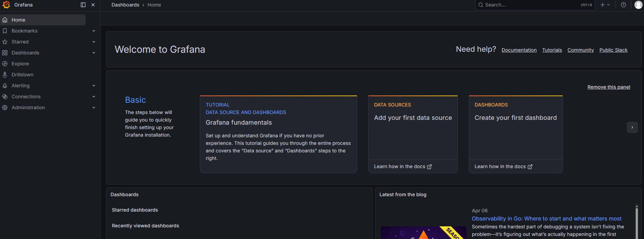Viewport: 644px width, 239px height.
Task: Open the Tutorials link
Action: click(x=552, y=50)
